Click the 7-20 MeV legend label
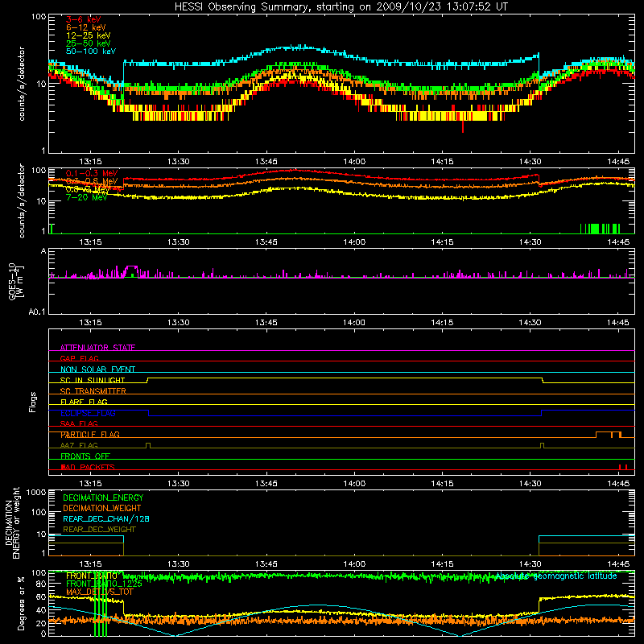The height and width of the screenshot is (644, 644). (86, 197)
